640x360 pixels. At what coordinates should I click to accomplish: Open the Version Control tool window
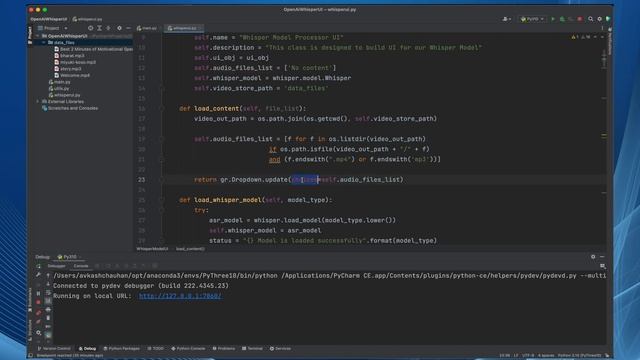point(54,349)
